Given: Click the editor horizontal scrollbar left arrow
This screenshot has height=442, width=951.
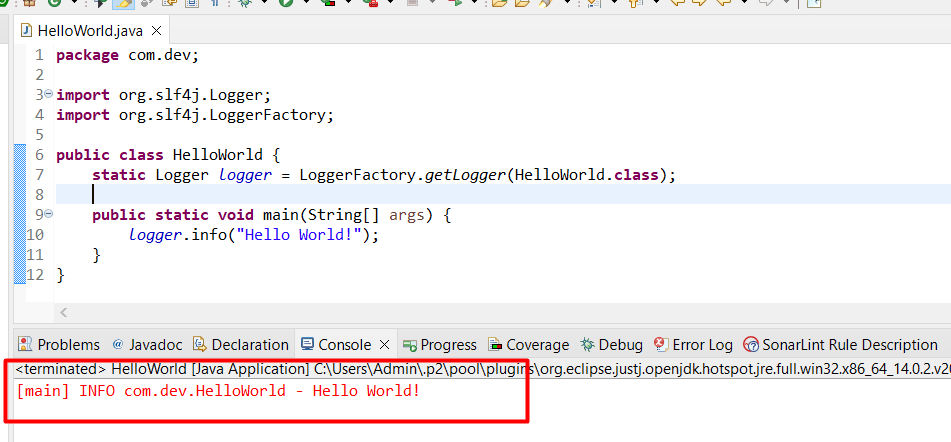Looking at the screenshot, I should pyautogui.click(x=65, y=313).
